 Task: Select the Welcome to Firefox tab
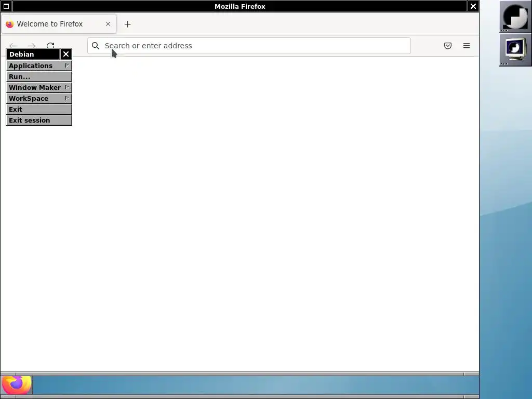pos(59,24)
